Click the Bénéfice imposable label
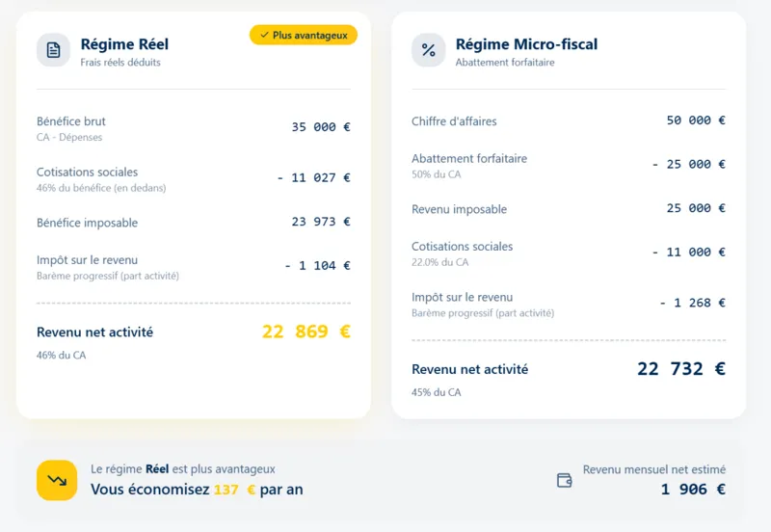Screen dimensions: 771x532 87,223
